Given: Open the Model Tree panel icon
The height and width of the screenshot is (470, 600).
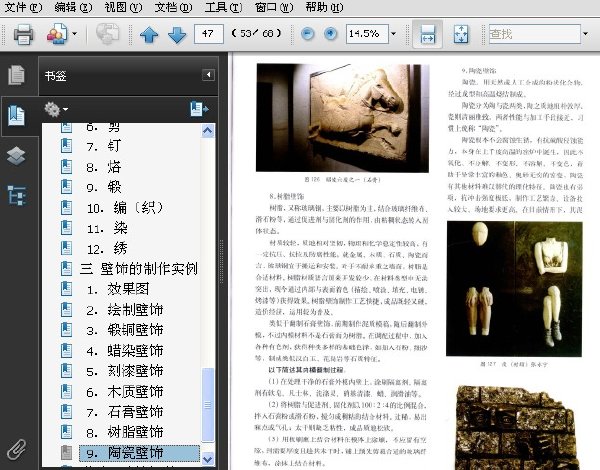Looking at the screenshot, I should [16, 195].
